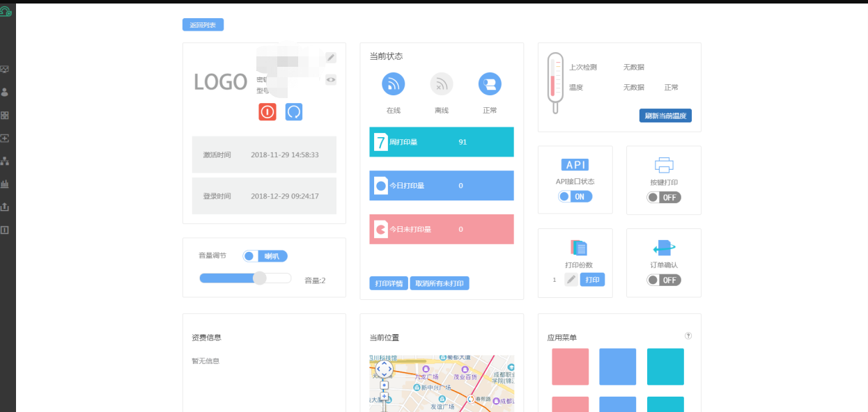Click the calendar 7 icon on 周打印量
Image resolution: width=868 pixels, height=412 pixels.
tap(381, 142)
